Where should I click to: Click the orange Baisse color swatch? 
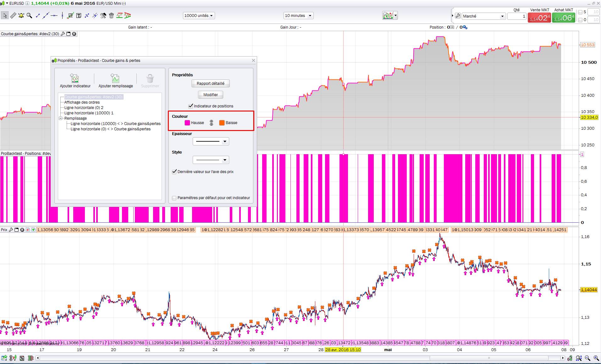coord(222,123)
